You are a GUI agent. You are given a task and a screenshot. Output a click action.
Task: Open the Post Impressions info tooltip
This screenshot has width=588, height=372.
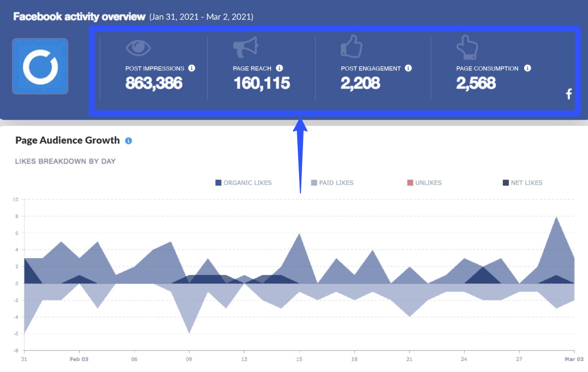point(191,68)
